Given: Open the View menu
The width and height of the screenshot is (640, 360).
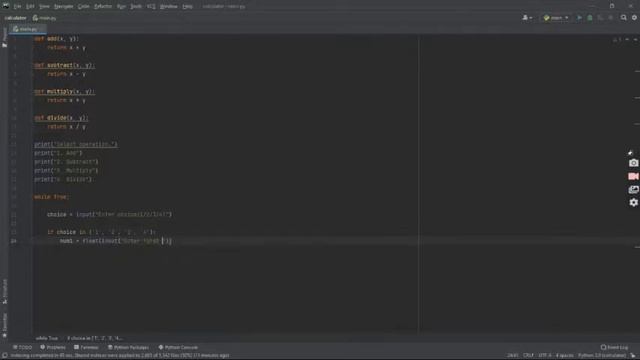Looking at the screenshot, I should click(x=44, y=7).
